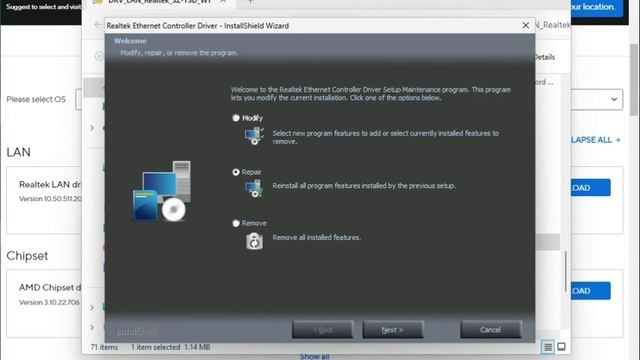Click the 'Remove all installed features.' text
The height and width of the screenshot is (360, 640).
pyautogui.click(x=317, y=238)
